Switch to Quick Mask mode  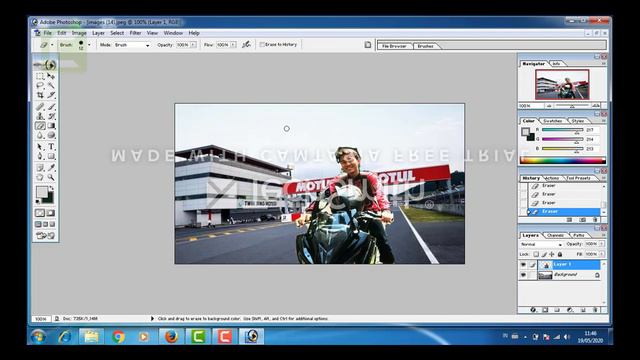click(51, 213)
